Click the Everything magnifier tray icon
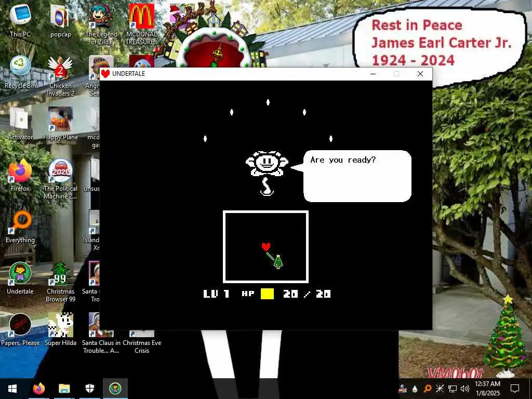 click(428, 389)
